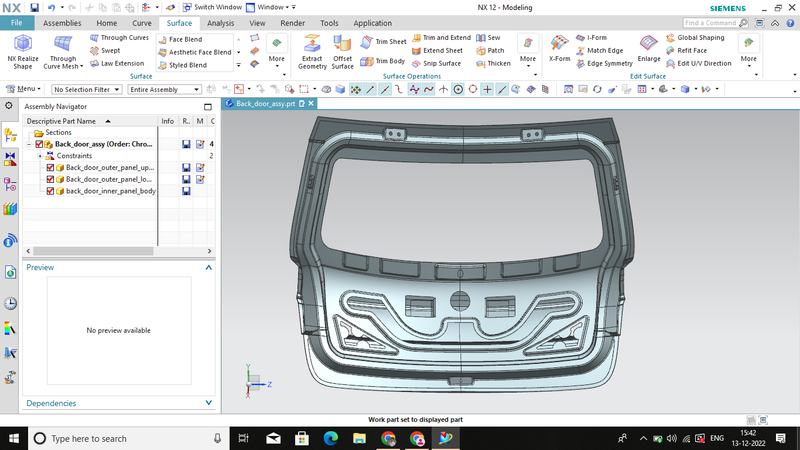Screen dimensions: 800x450
Task: Choose the Thicken tool
Action: pyautogui.click(x=493, y=63)
